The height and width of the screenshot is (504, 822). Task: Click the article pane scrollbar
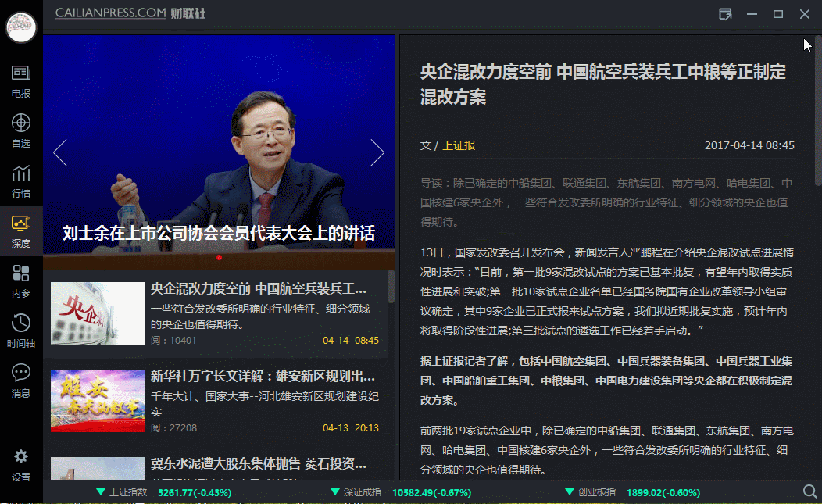tap(818, 110)
